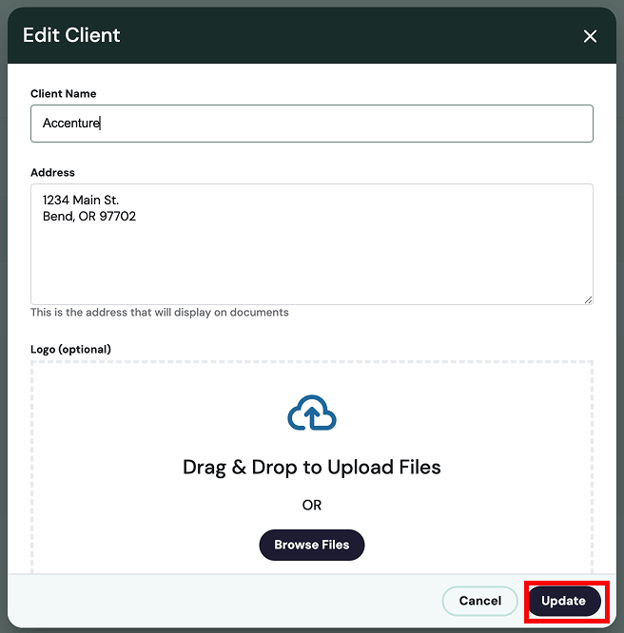The width and height of the screenshot is (624, 633).
Task: Click the Address field label
Action: coord(52,172)
